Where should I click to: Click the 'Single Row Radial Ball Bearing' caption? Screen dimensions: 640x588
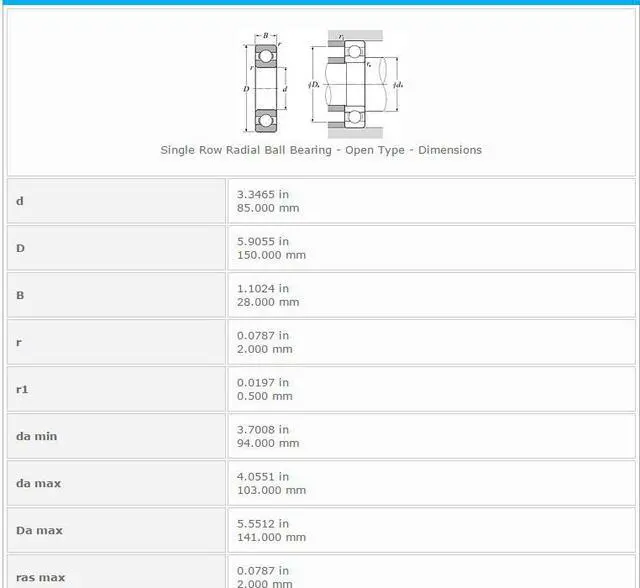point(321,150)
